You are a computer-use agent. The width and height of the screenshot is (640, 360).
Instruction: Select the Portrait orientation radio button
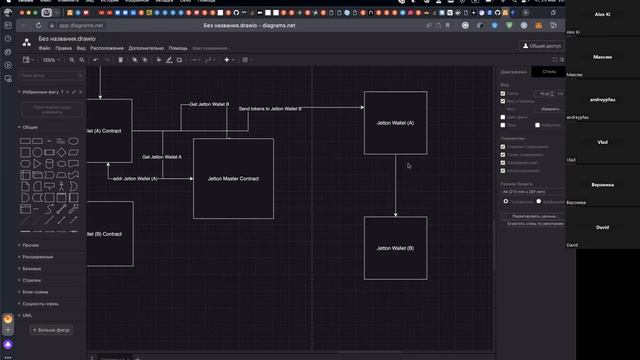tap(506, 201)
